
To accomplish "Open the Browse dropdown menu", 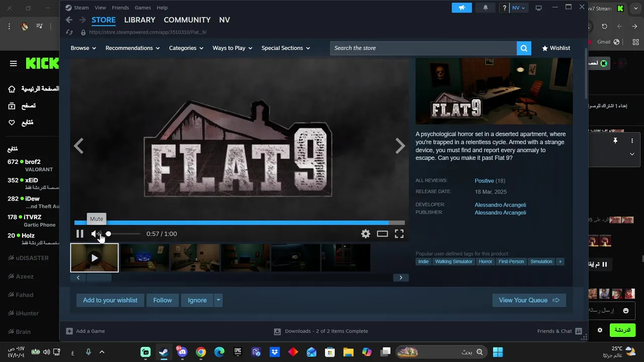I will [84, 48].
